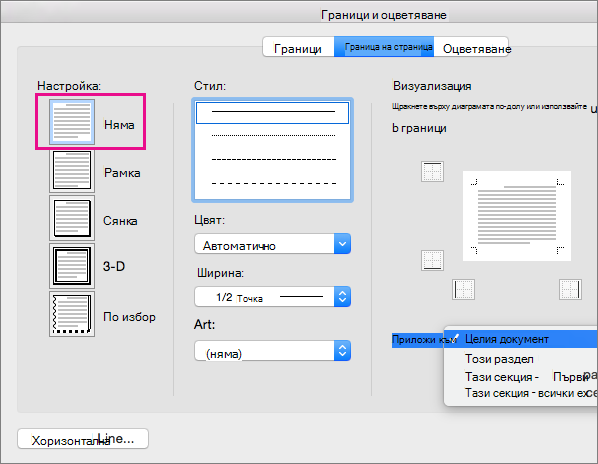Click the 3-D setting label
This screenshot has width=598, height=464.
(x=114, y=266)
